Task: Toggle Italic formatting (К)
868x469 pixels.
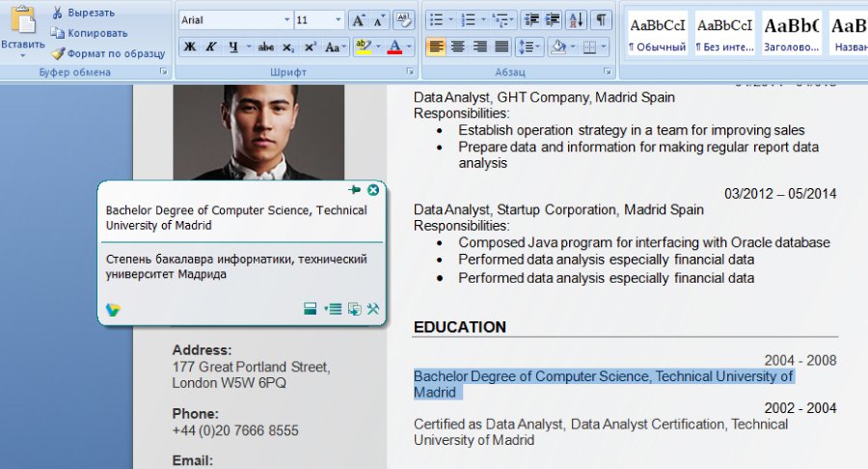Action: [211, 46]
